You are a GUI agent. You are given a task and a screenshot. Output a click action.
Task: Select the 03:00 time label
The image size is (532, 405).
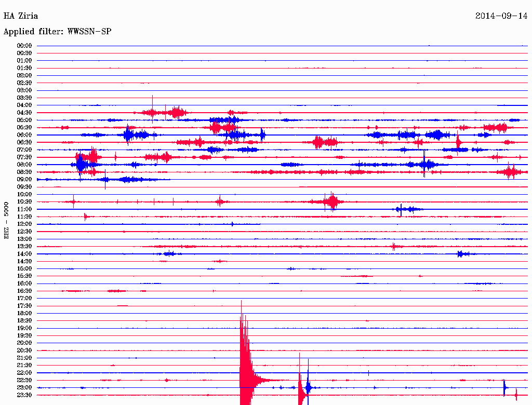tap(24, 90)
